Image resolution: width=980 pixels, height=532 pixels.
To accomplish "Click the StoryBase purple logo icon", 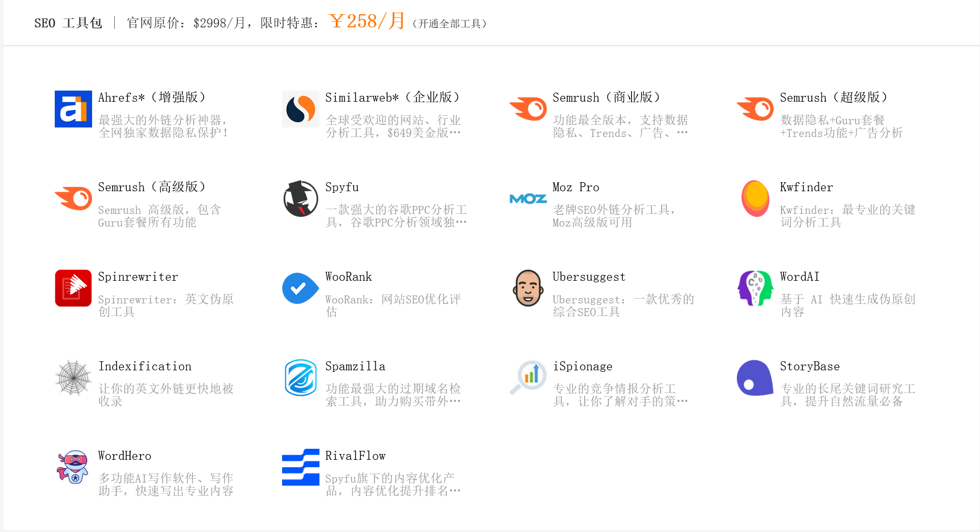I will pyautogui.click(x=755, y=378).
